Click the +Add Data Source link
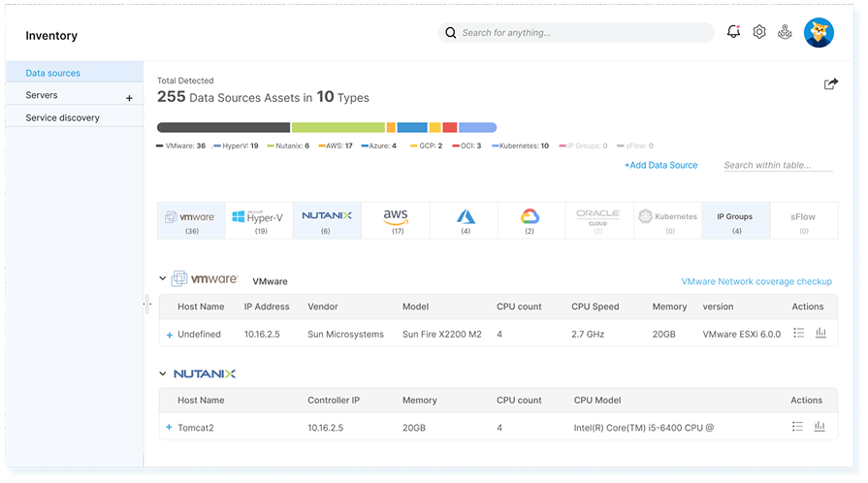 click(660, 165)
